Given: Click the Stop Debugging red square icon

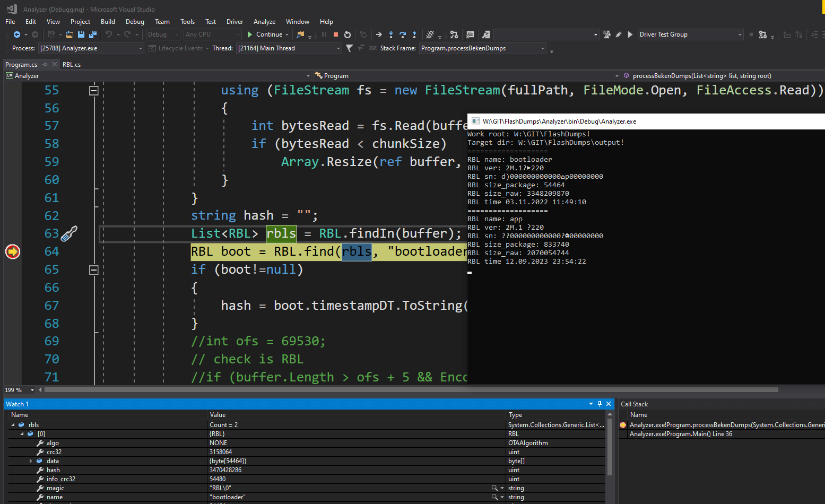Looking at the screenshot, I should click(335, 34).
